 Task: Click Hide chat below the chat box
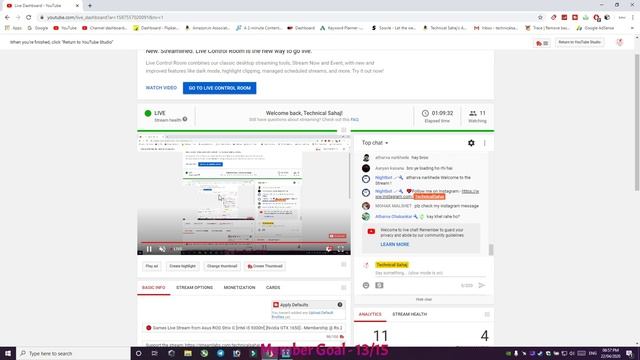point(424,299)
